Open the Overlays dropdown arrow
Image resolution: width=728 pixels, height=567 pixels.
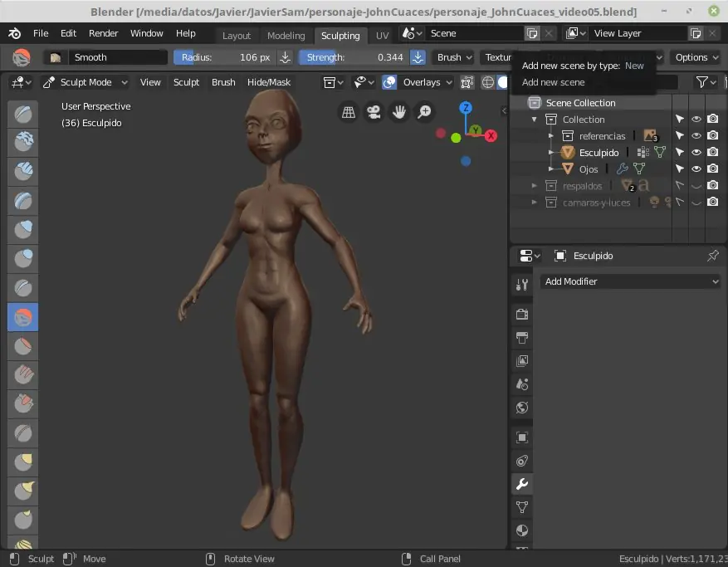pyautogui.click(x=448, y=83)
